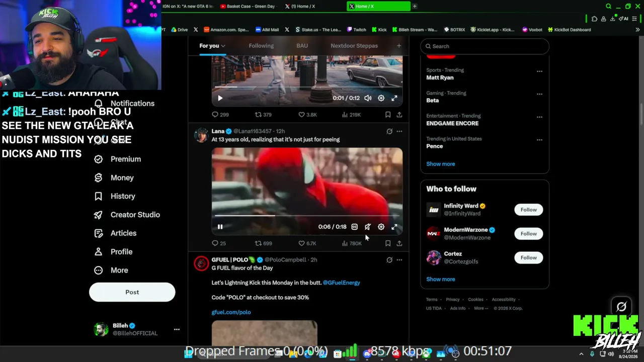Follow Cortez
The image size is (644, 362).
click(x=528, y=258)
